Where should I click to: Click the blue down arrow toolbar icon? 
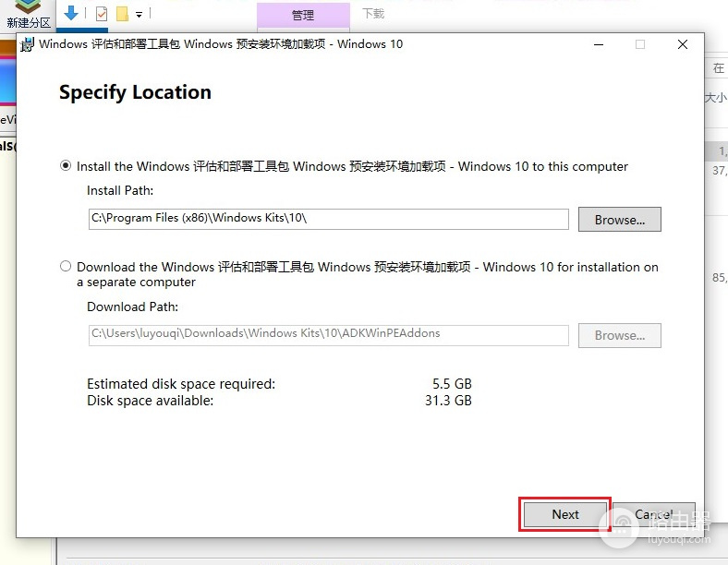[x=71, y=13]
